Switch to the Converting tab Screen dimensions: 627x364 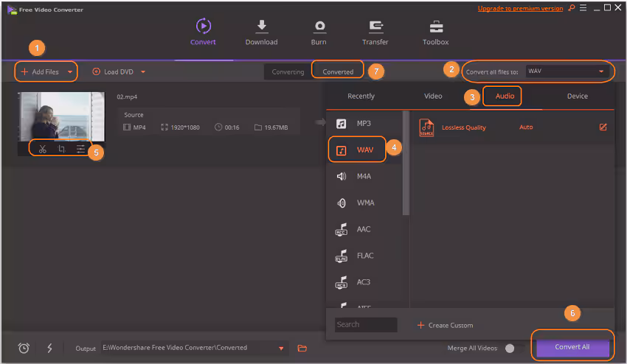tap(288, 72)
